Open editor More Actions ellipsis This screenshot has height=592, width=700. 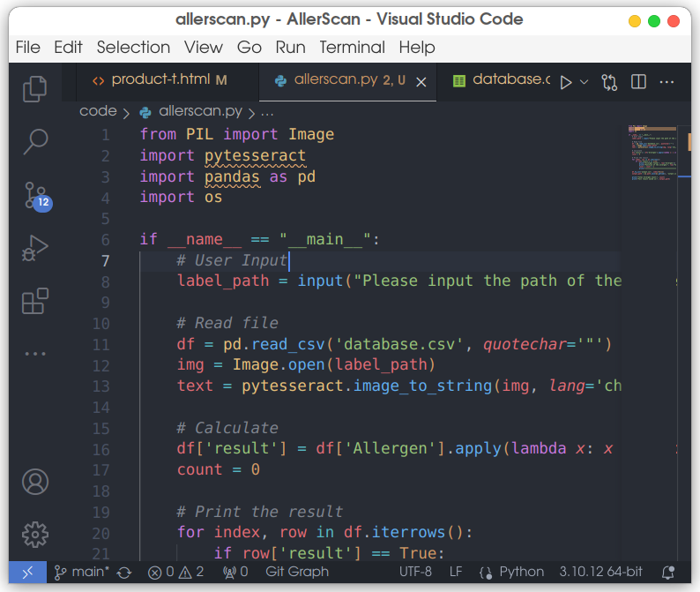click(x=666, y=82)
